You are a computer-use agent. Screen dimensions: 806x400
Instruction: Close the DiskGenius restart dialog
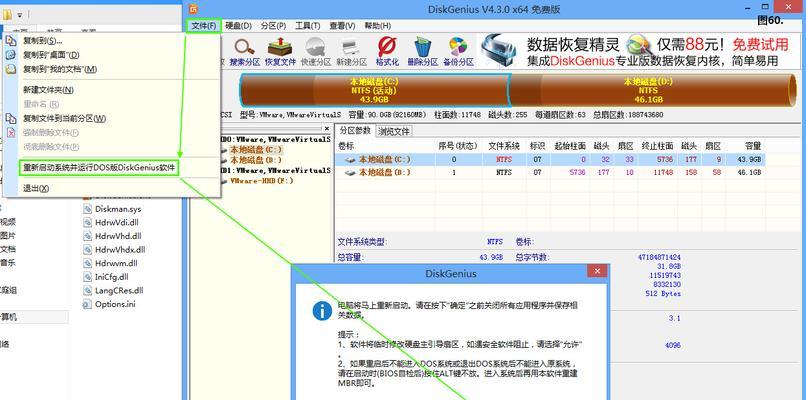pos(597,271)
